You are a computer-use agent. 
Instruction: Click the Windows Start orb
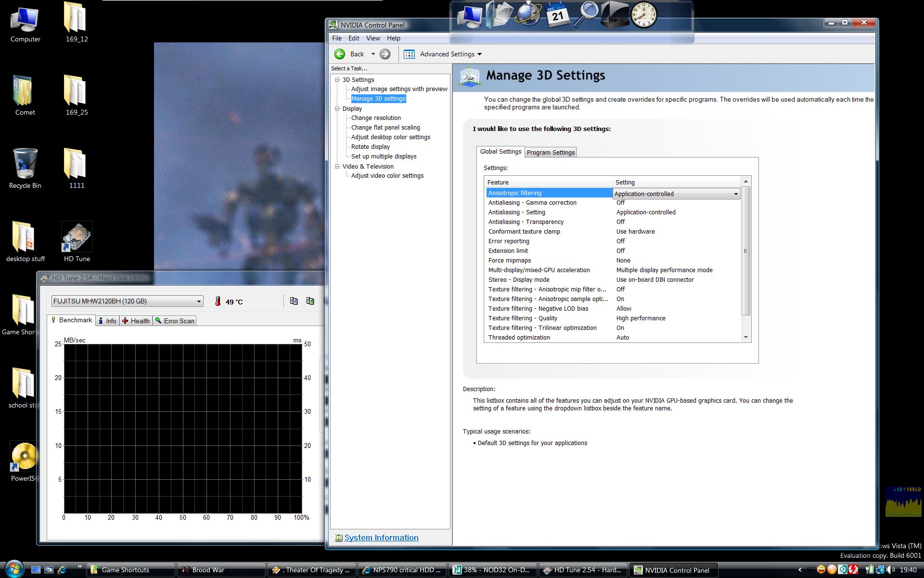pyautogui.click(x=13, y=569)
